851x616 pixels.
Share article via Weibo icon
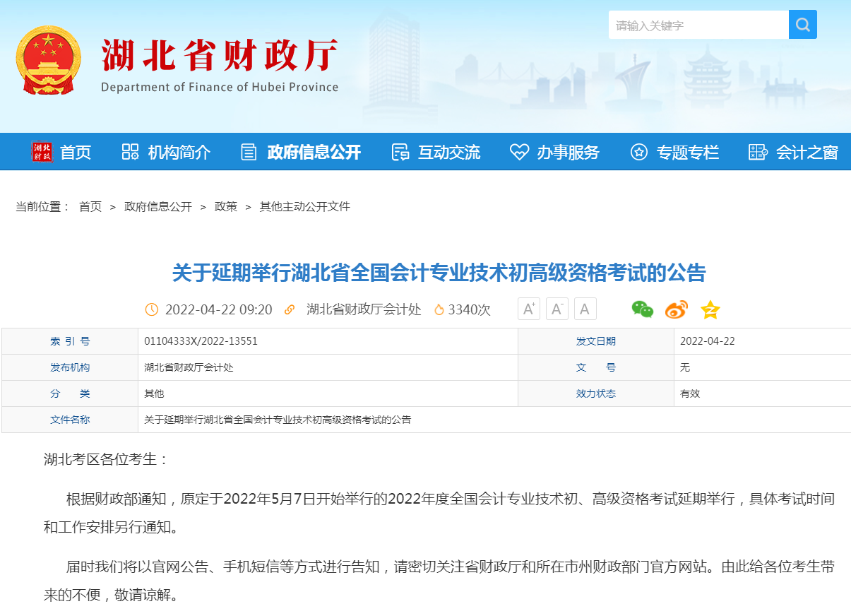676,309
